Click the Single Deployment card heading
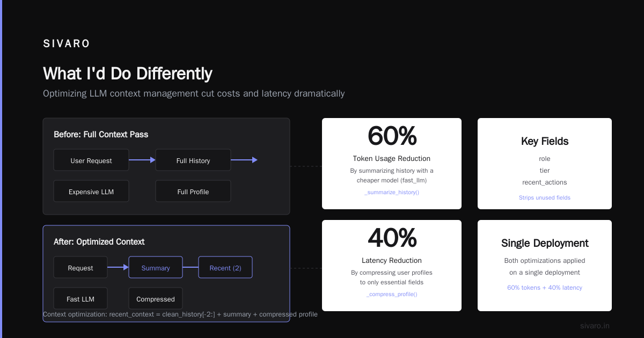This screenshot has height=338, width=644. click(x=545, y=243)
